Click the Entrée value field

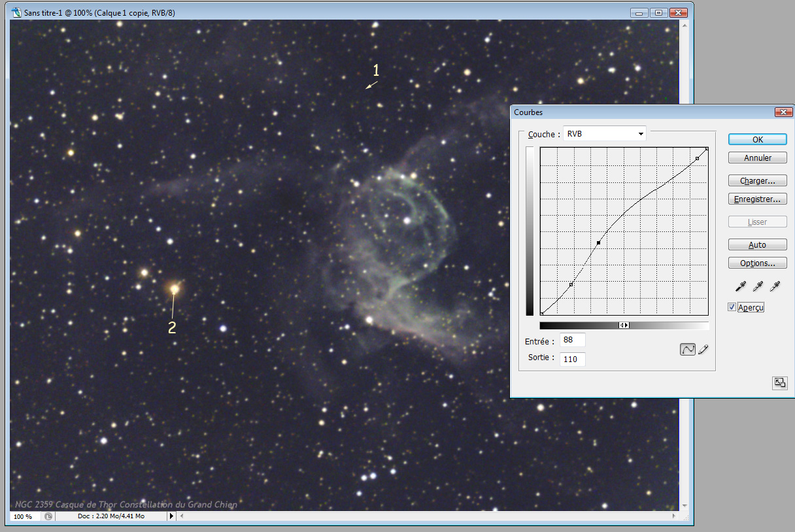[572, 341]
